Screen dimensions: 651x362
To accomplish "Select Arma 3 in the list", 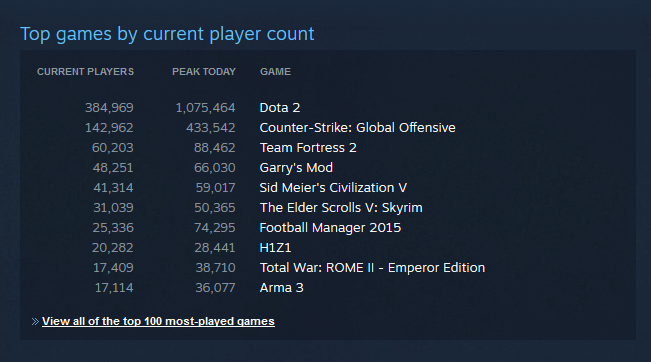I will [281, 287].
